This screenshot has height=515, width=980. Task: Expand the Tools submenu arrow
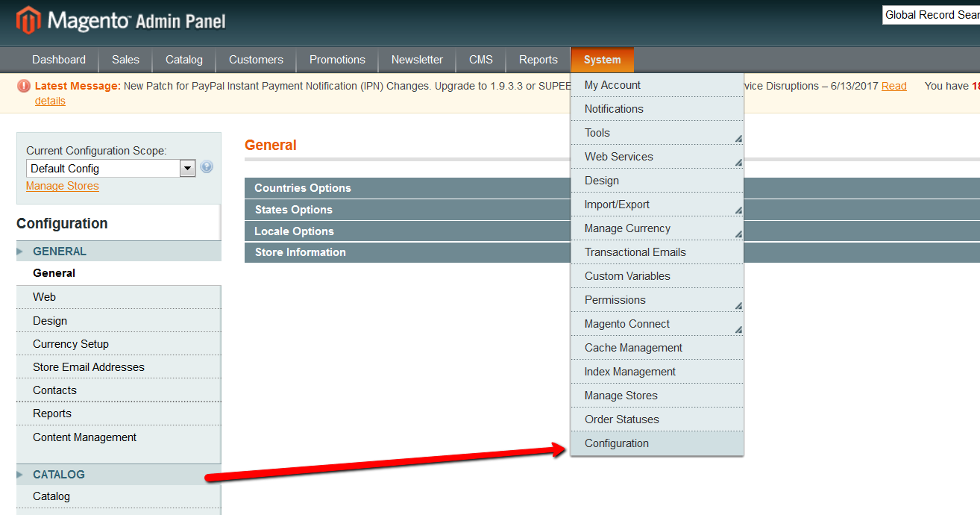(x=738, y=139)
